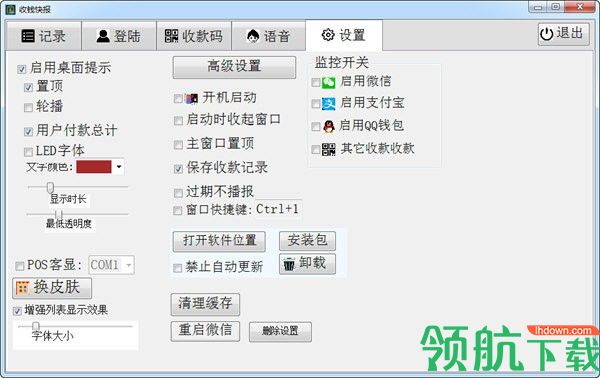Click 打开软件位置 button
The height and width of the screenshot is (378, 600).
[219, 241]
